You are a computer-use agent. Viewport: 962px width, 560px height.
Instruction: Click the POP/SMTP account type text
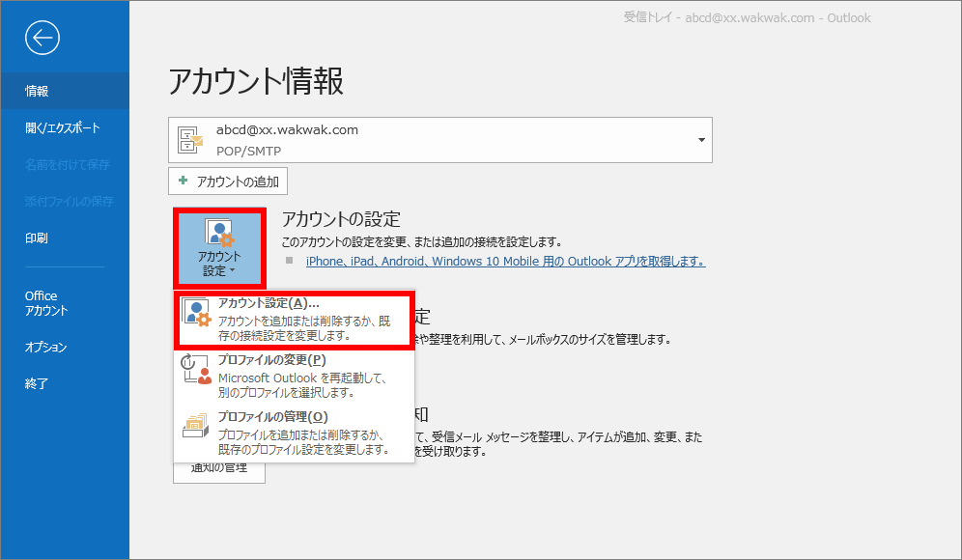coord(248,151)
